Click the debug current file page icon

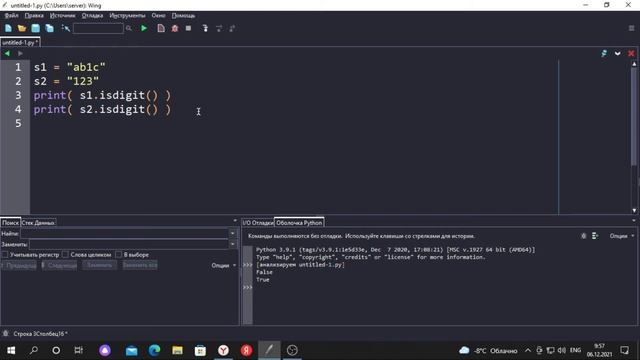pos(161,28)
